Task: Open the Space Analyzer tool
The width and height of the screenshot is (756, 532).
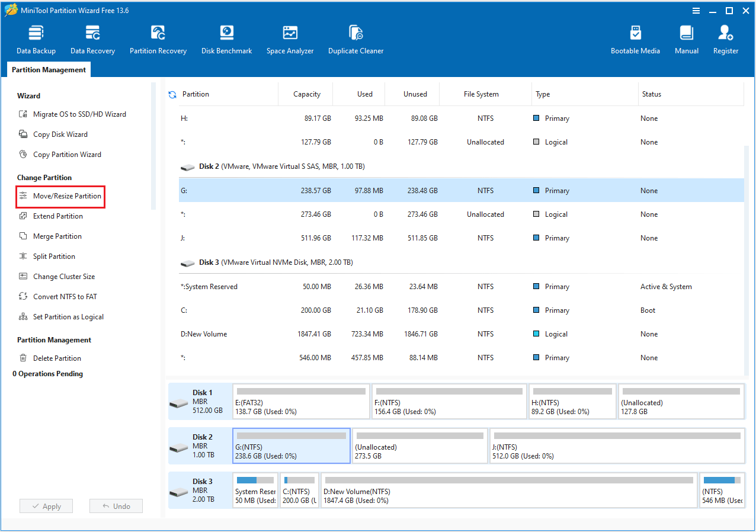Action: 290,40
